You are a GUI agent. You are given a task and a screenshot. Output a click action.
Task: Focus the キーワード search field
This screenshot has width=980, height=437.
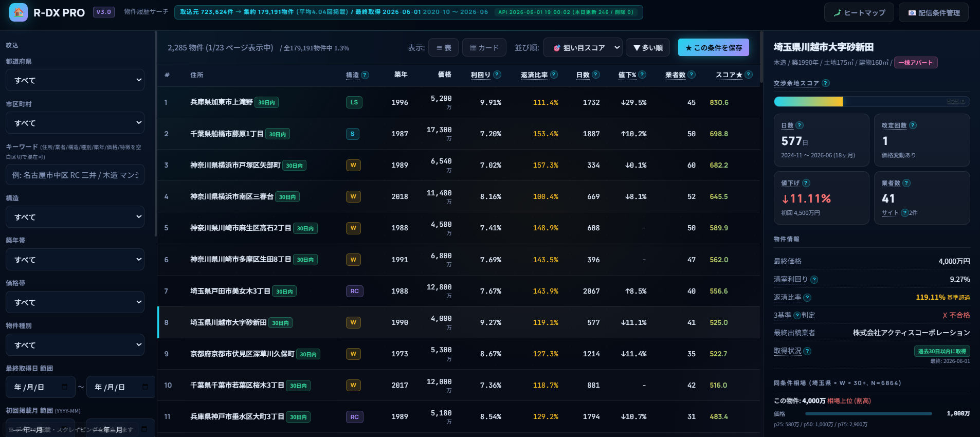[x=75, y=175]
